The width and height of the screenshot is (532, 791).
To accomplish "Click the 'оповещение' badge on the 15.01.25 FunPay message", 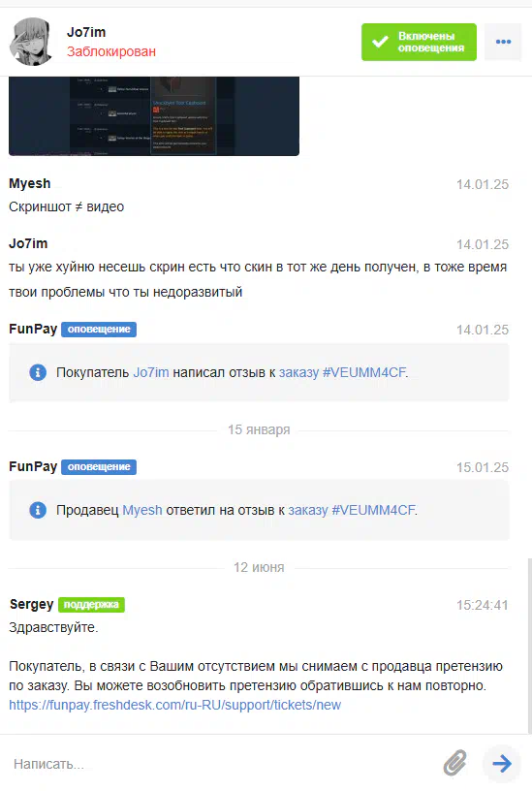I will [x=99, y=467].
